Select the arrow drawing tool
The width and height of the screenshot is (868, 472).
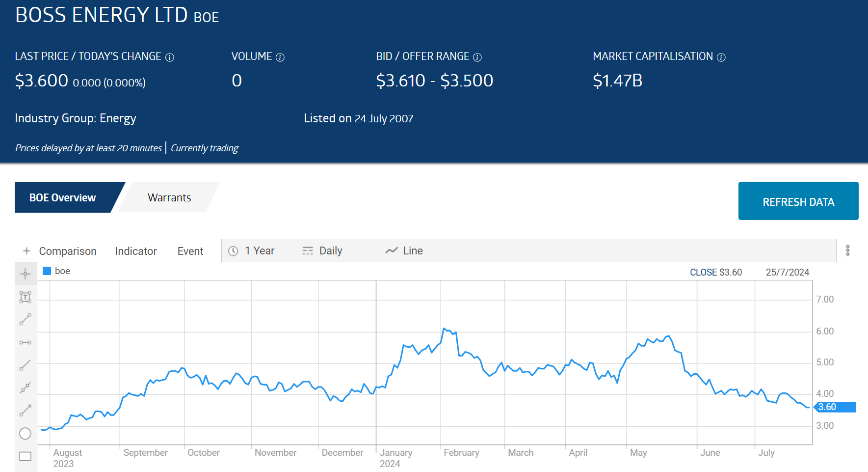(26, 411)
